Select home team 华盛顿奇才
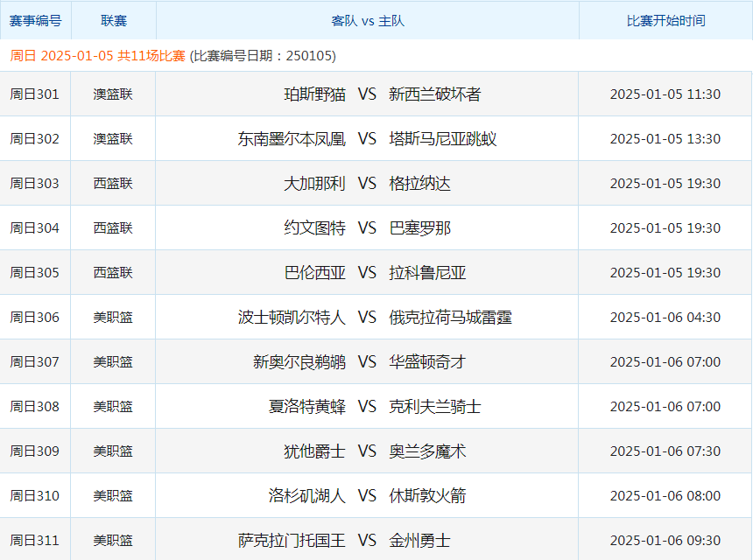Image resolution: width=753 pixels, height=560 pixels. [x=427, y=362]
